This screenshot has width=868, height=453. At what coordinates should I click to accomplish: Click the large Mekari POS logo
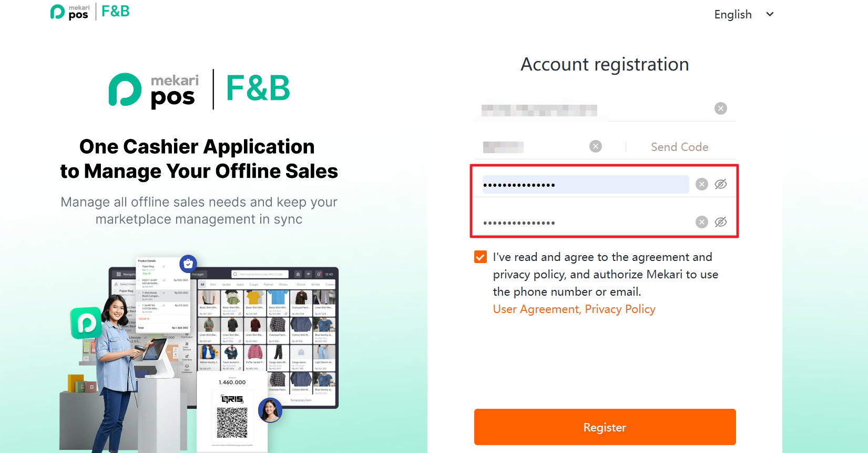[x=199, y=89]
